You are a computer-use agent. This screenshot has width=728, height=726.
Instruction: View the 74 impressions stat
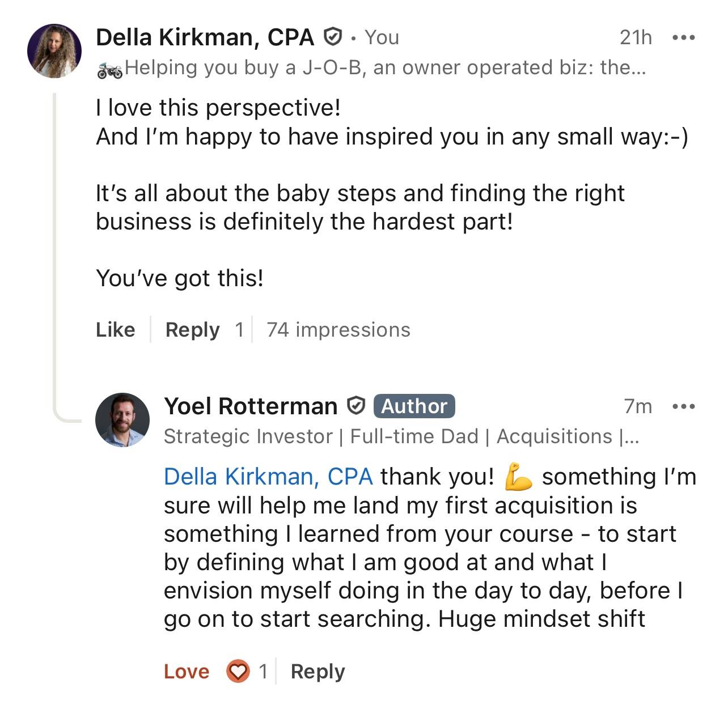point(338,329)
